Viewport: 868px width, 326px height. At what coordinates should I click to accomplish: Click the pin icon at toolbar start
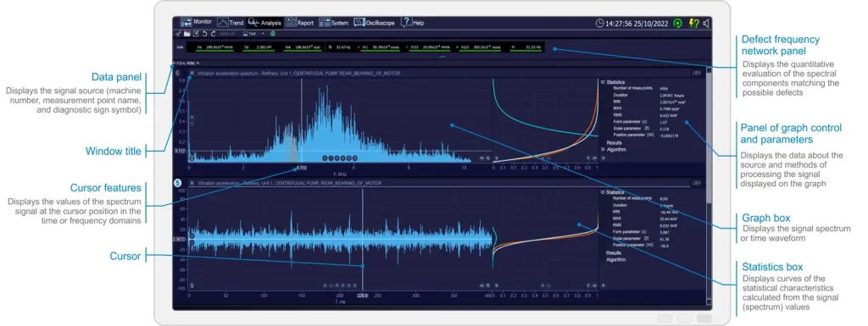click(x=178, y=34)
